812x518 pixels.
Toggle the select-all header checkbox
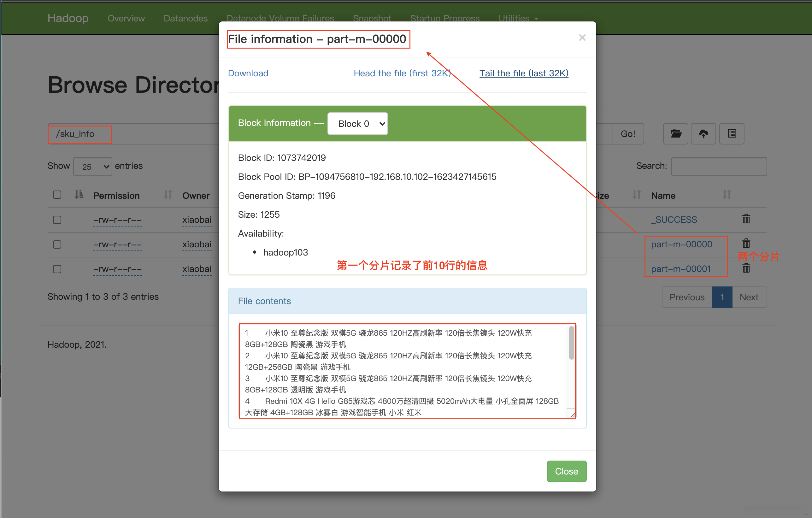point(57,195)
